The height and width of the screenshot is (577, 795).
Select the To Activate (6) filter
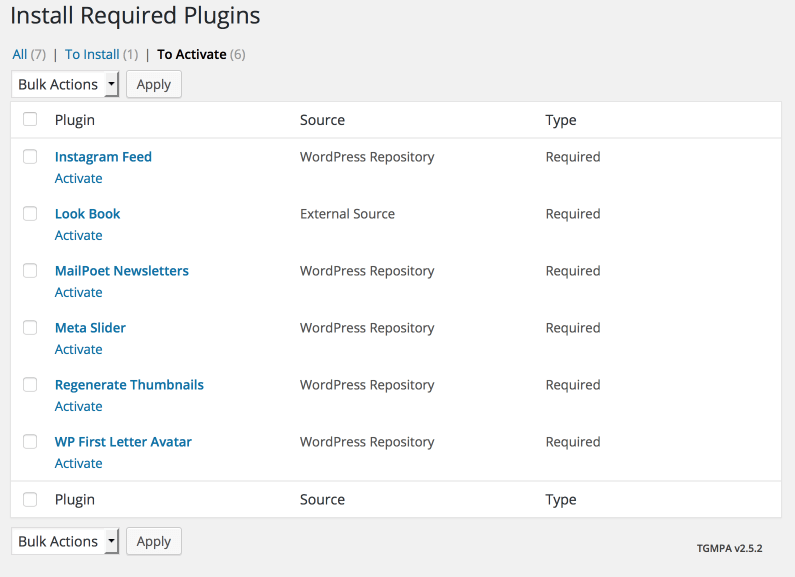(x=201, y=54)
